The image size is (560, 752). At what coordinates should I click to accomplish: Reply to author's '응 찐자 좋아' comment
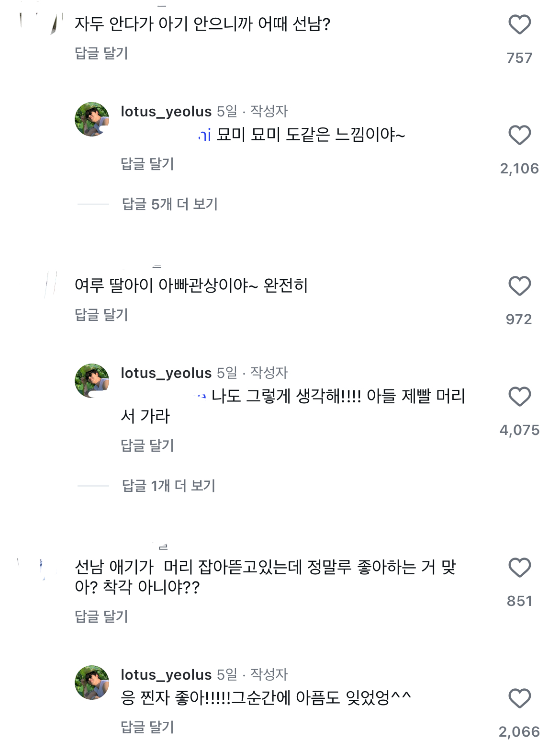[147, 727]
